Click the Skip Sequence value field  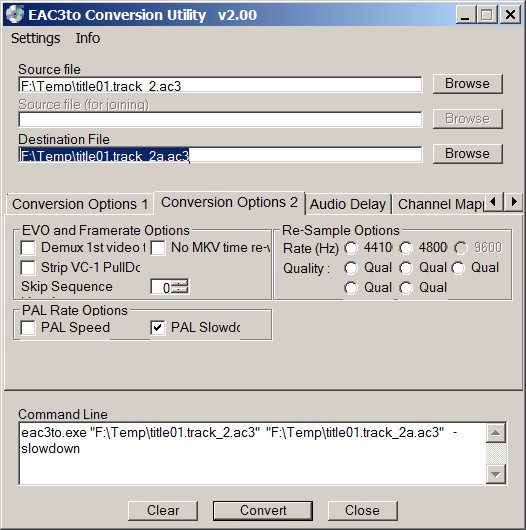161,287
